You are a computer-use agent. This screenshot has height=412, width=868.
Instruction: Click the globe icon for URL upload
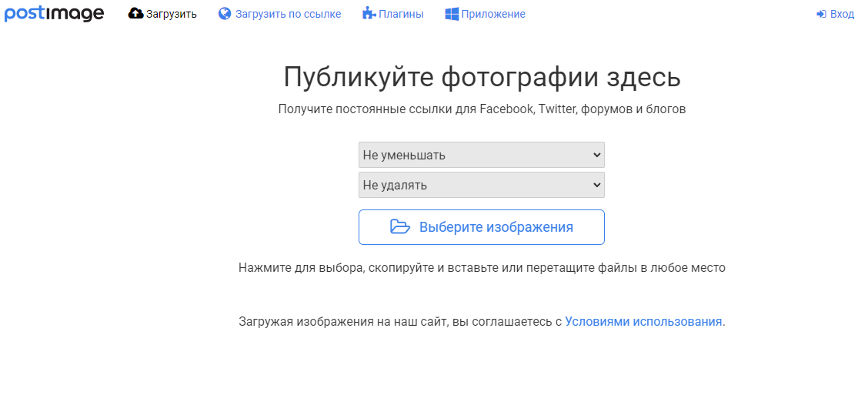pyautogui.click(x=225, y=14)
